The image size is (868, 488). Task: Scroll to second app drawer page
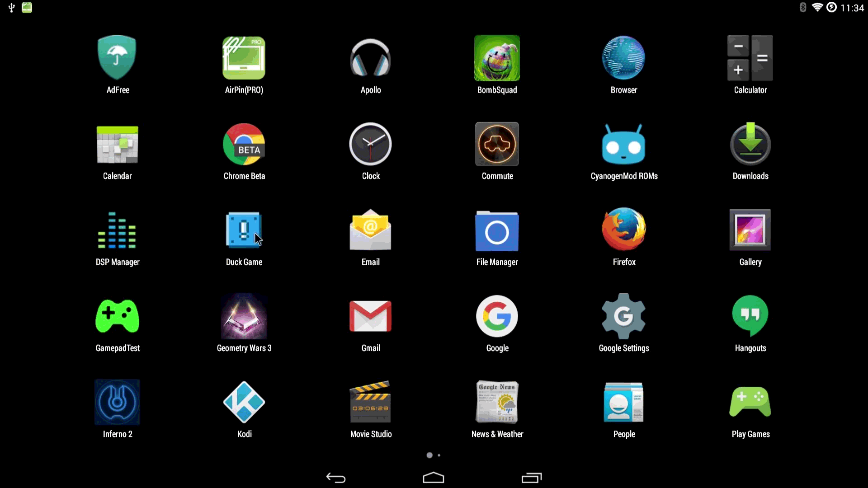439,455
